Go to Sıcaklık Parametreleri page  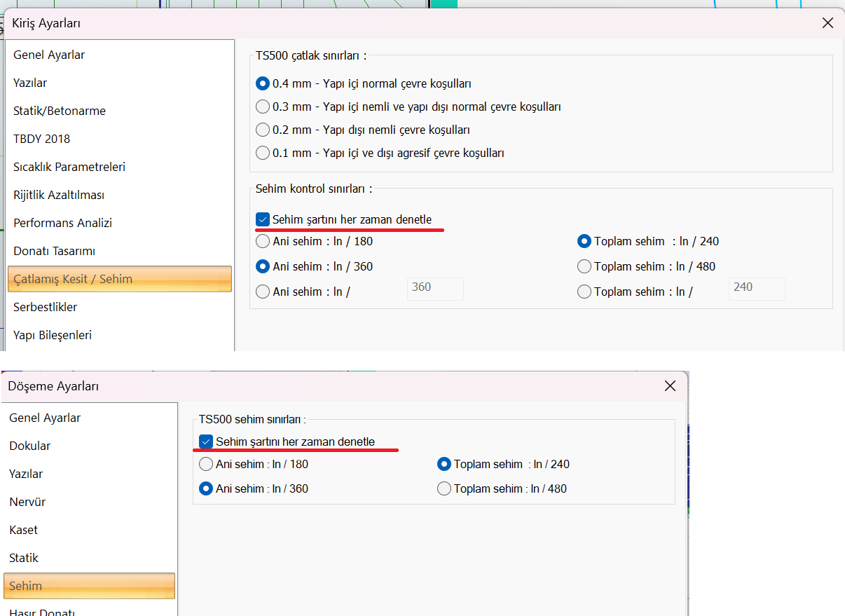tap(120, 167)
